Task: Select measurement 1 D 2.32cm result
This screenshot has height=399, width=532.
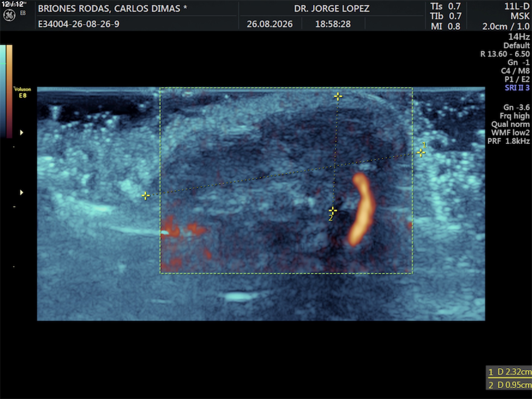Action: coord(509,372)
